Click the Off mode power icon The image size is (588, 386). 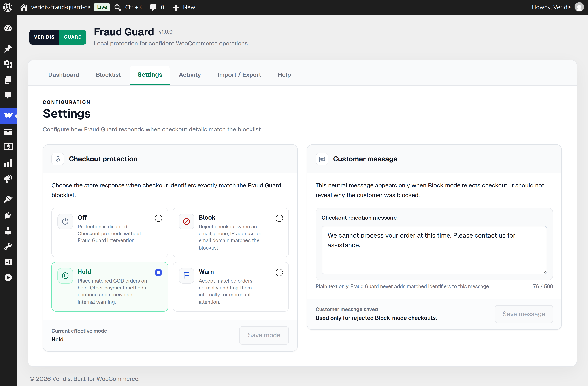click(x=65, y=221)
